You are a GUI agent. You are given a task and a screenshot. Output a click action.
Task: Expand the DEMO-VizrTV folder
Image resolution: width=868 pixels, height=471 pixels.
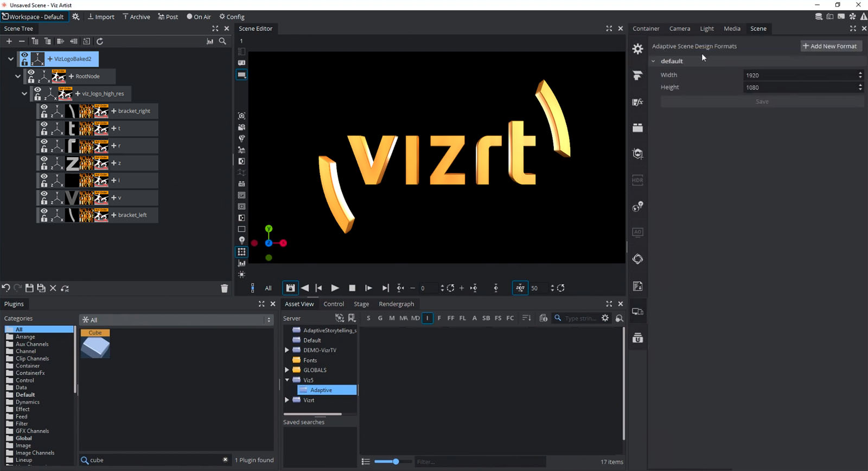coord(287,350)
